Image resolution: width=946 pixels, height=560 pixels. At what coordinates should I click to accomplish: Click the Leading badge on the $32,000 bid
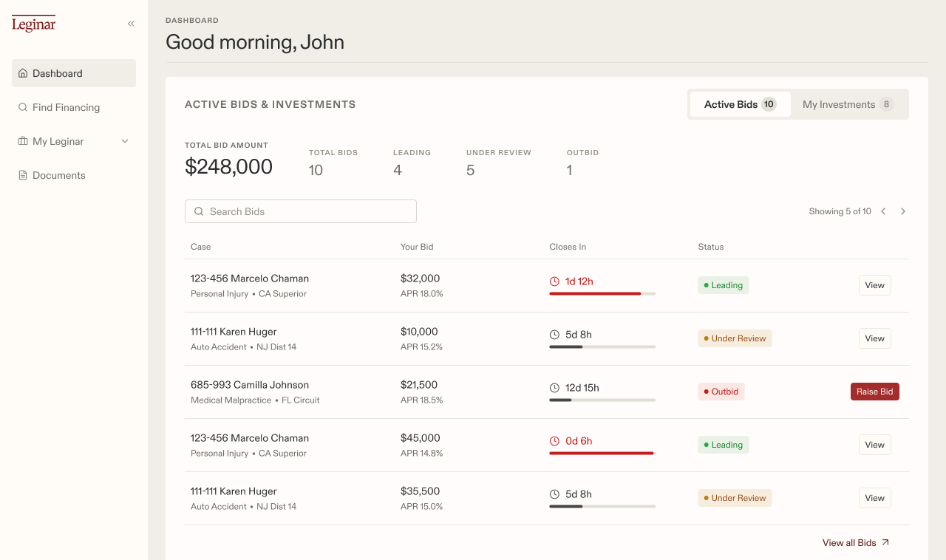(x=724, y=285)
